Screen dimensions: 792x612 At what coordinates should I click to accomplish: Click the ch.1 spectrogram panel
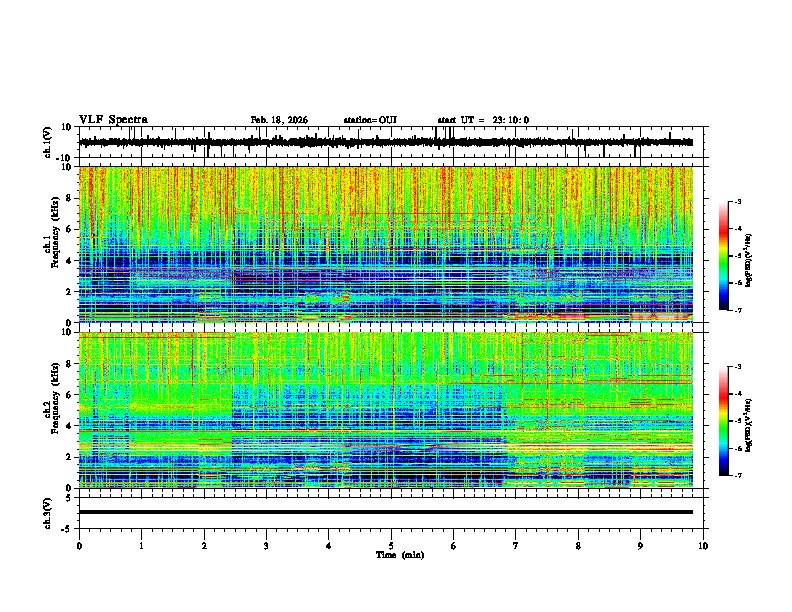point(386,244)
